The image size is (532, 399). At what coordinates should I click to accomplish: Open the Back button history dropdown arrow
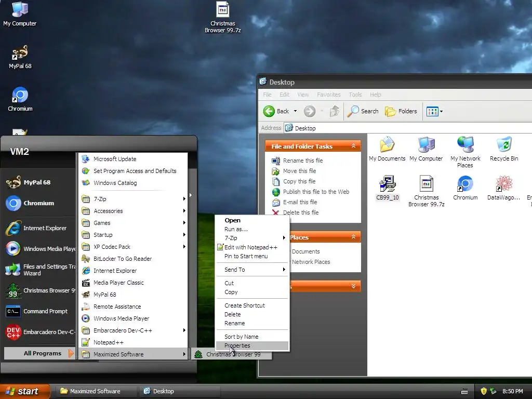[x=295, y=111]
